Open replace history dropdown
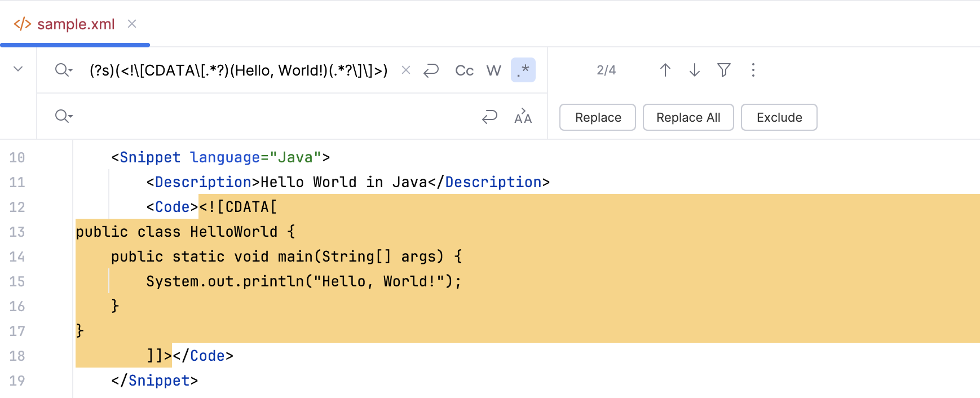 click(x=64, y=117)
